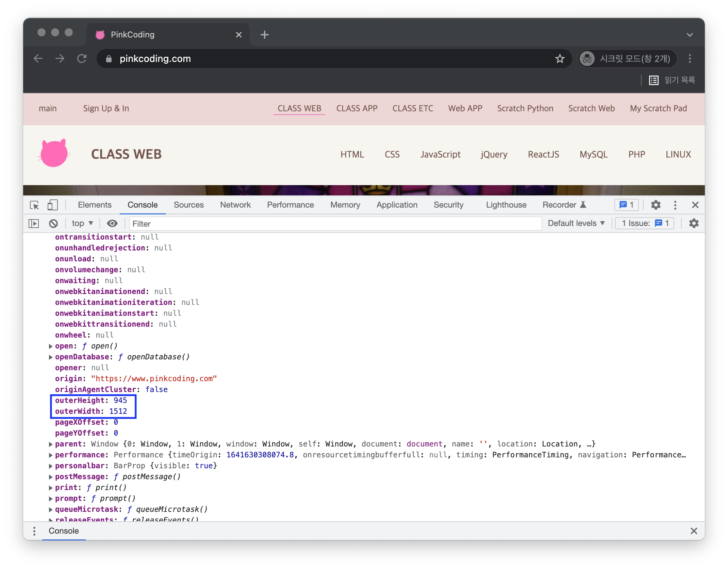
Task: Open the drawer three-dot menu
Action: click(x=34, y=531)
